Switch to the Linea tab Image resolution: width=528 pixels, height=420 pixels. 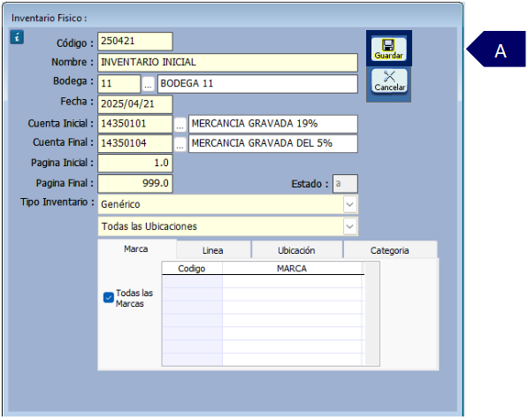(x=213, y=250)
